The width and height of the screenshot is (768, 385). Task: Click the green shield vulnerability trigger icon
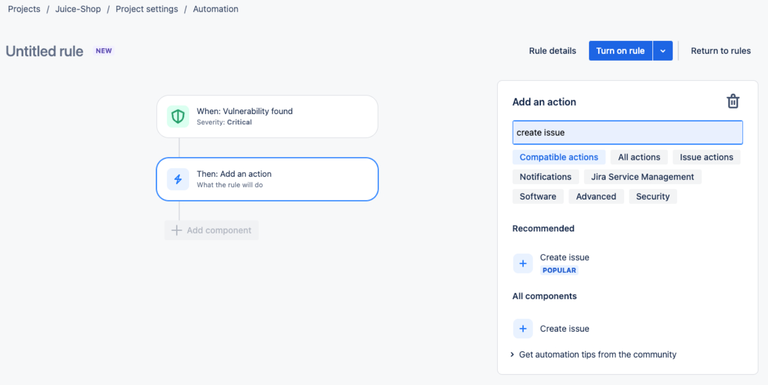178,117
